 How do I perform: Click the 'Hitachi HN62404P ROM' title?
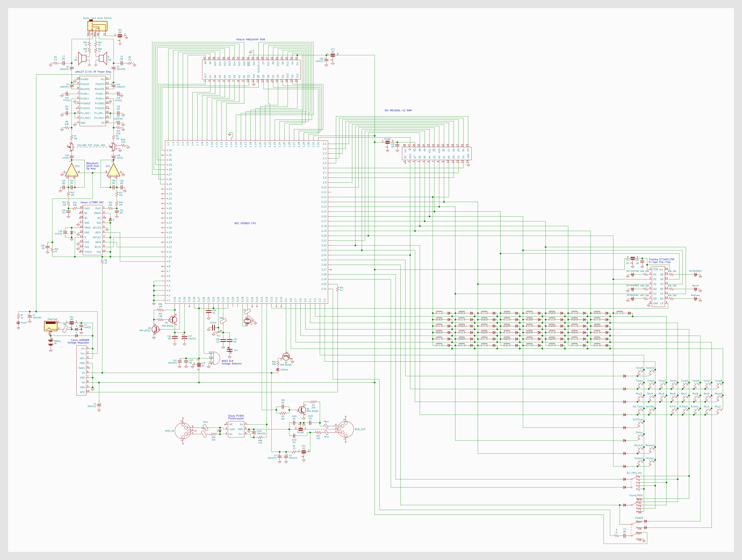251,40
